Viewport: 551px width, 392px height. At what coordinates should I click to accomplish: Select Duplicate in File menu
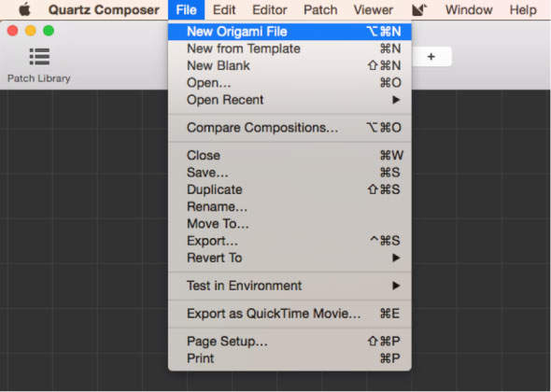pyautogui.click(x=290, y=189)
